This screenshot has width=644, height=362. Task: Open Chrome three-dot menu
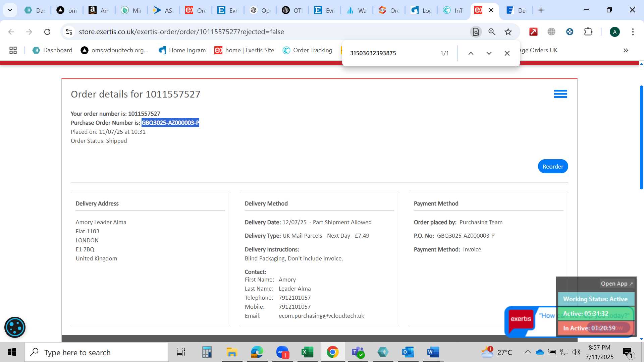pos(633,32)
